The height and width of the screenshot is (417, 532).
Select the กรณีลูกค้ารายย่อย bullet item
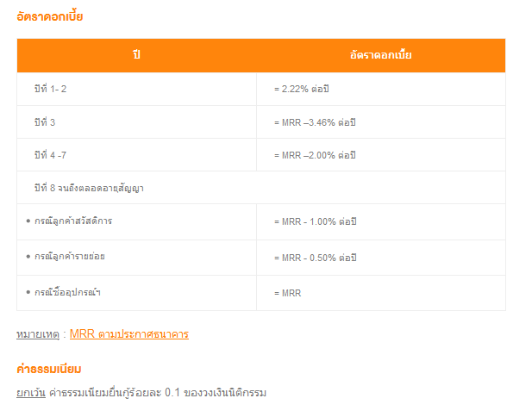tap(66, 256)
